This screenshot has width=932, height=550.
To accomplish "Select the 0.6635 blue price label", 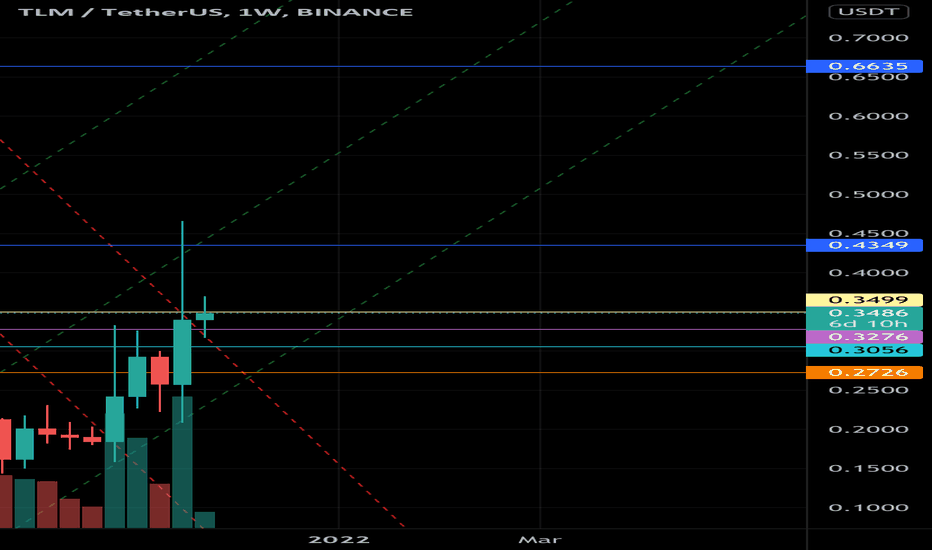I will 864,66.
